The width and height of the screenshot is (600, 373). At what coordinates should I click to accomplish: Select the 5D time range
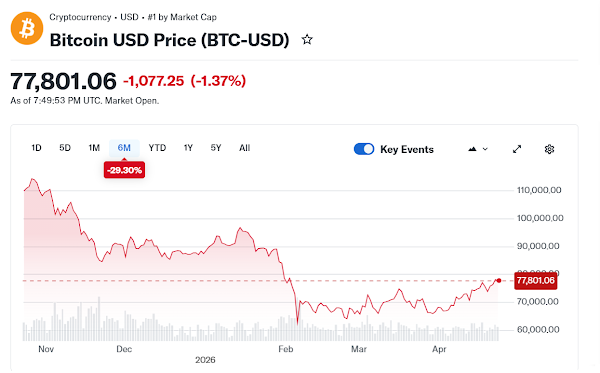(x=65, y=148)
